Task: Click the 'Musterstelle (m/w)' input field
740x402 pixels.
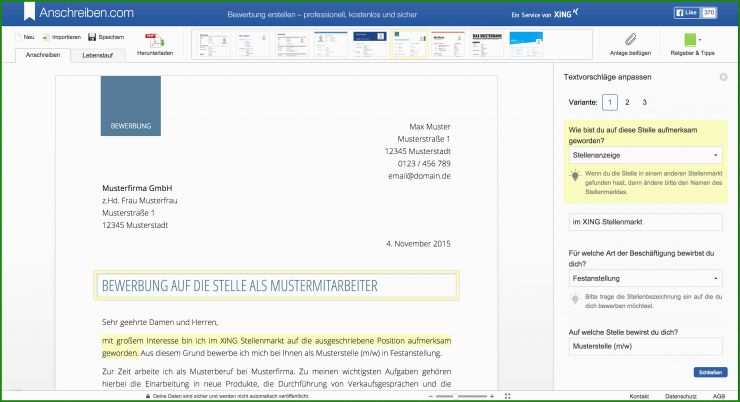Action: [x=645, y=346]
